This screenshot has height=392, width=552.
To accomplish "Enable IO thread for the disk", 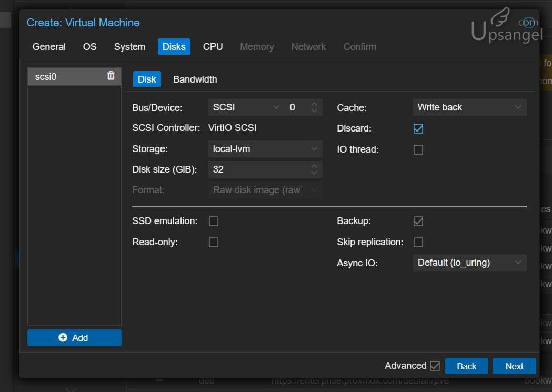I will [x=418, y=149].
